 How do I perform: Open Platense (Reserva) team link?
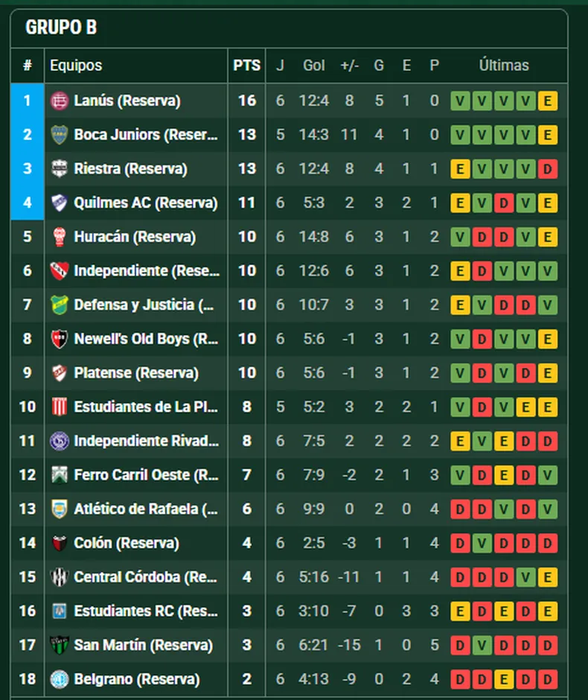[135, 373]
